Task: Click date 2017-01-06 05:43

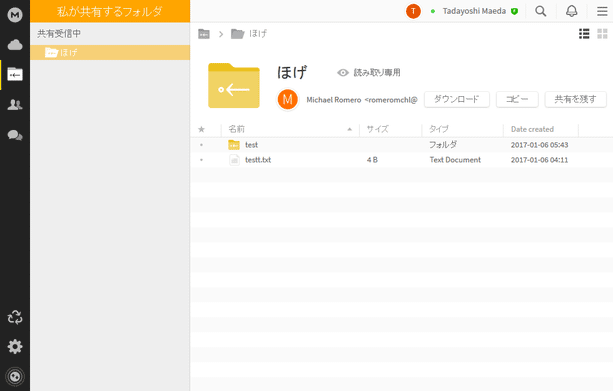Action: (539, 145)
